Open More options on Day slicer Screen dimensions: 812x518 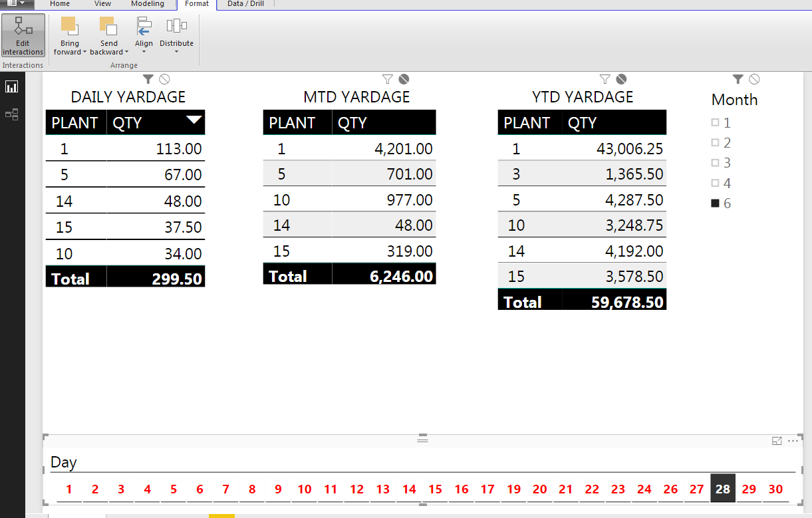[x=793, y=441]
